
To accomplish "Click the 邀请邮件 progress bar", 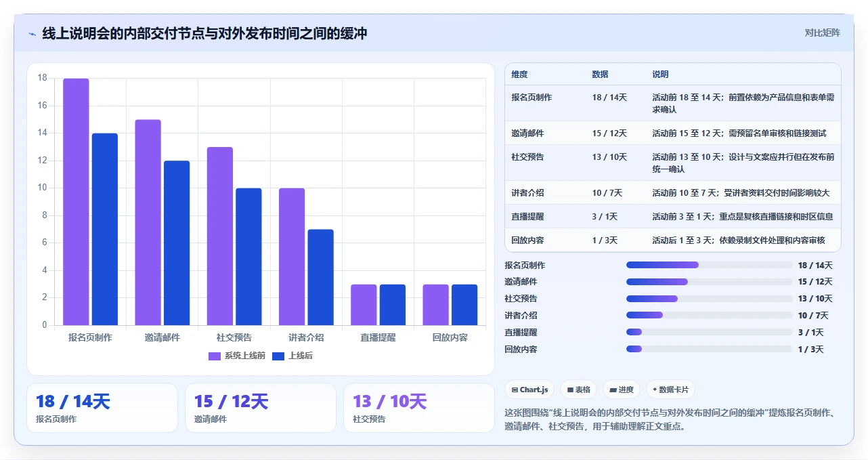I will coord(709,282).
